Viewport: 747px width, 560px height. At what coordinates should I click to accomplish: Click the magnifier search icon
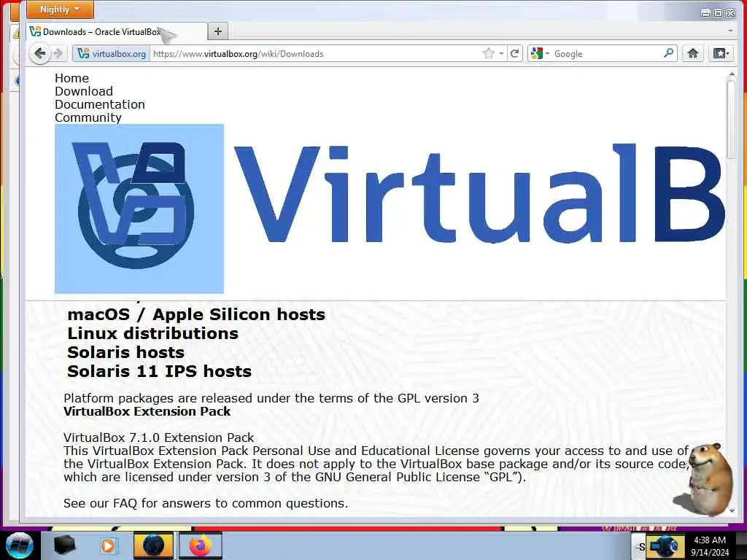pyautogui.click(x=669, y=52)
